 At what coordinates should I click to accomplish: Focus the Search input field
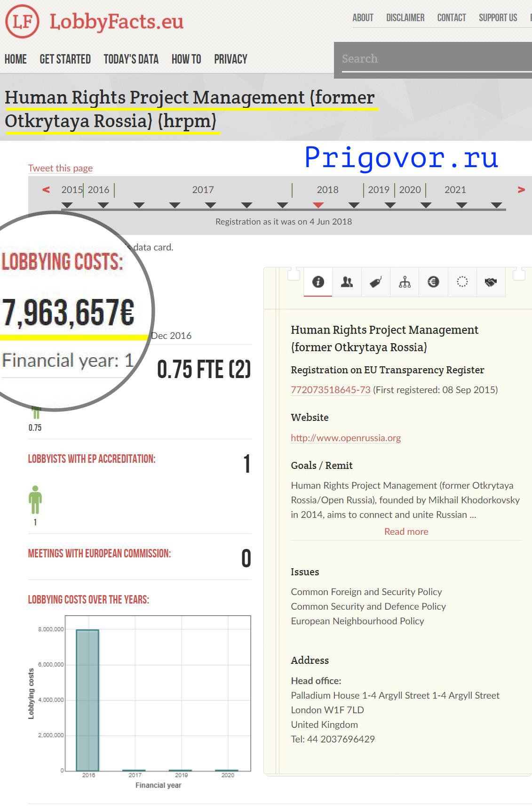click(x=437, y=59)
